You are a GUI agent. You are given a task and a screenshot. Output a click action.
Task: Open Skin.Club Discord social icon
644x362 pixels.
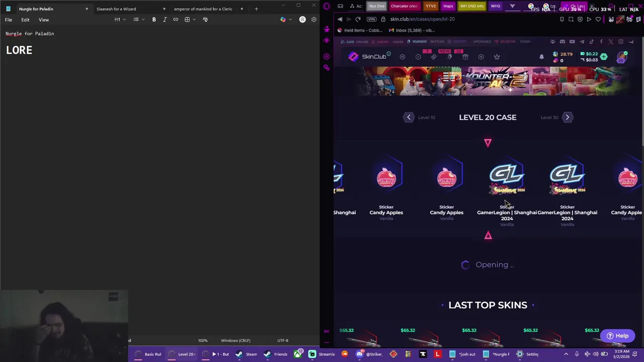tap(562, 42)
